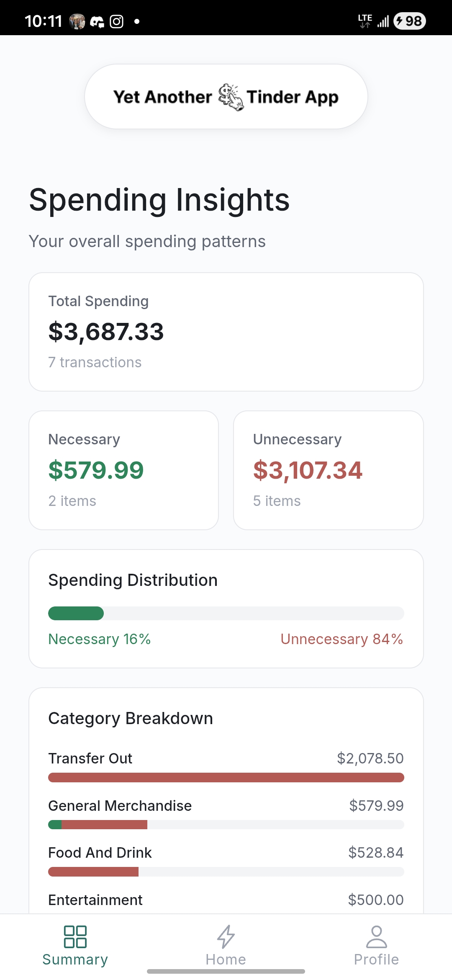This screenshot has height=980, width=452.
Task: Tap the Entertainment category row
Action: pyautogui.click(x=226, y=900)
